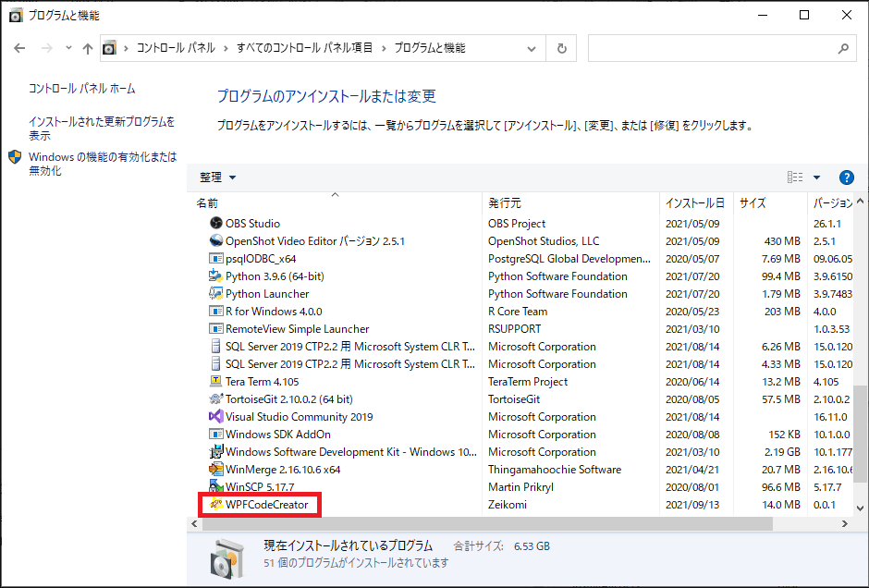Screen dimensions: 869x588
Task: Click the OpenShot Video Editor icon
Action: 215,240
